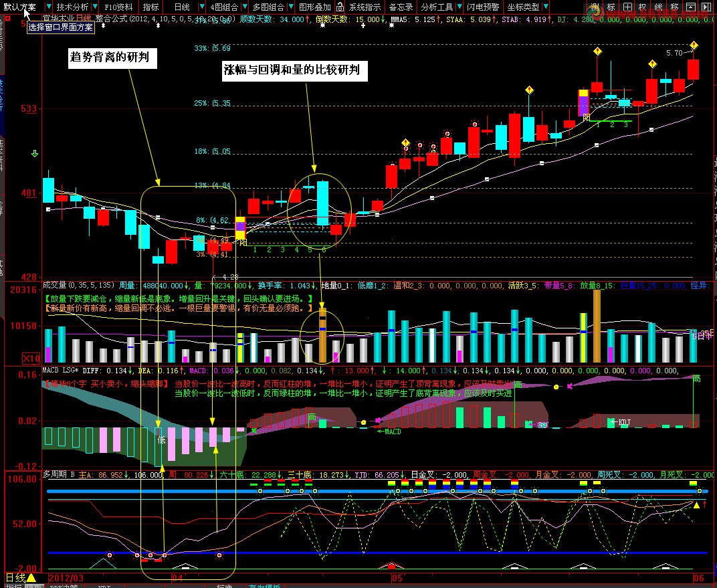The width and height of the screenshot is (717, 588).
Task: Open the 分析工具 dropdown arrow
Action: coord(459,7)
